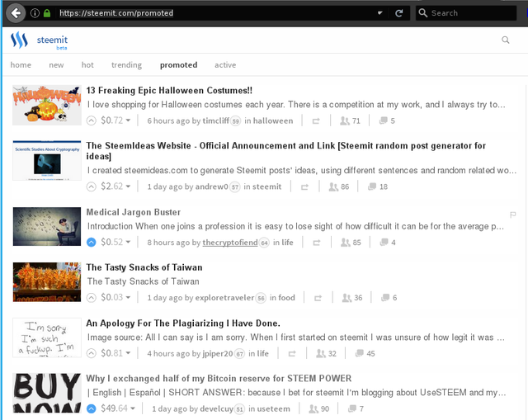Viewport: 528px width, 420px height.
Task: Open the 6 comments on Taiwan Snacks post
Action: (x=389, y=298)
